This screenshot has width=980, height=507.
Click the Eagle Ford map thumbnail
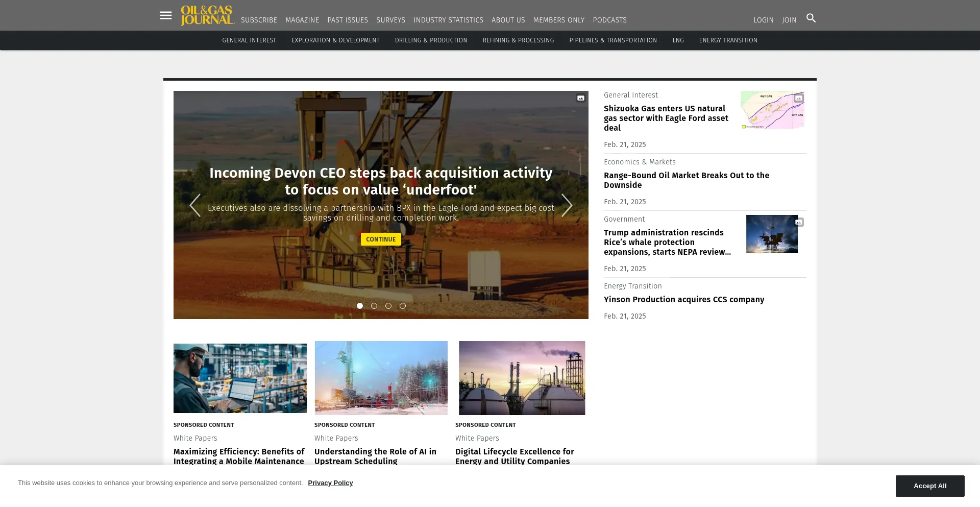(772, 110)
